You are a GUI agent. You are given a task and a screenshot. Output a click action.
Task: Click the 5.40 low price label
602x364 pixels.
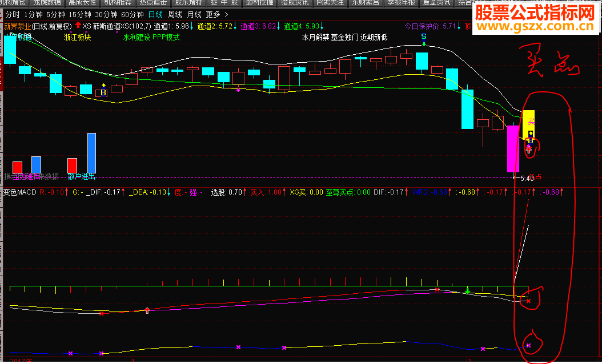tap(527, 179)
